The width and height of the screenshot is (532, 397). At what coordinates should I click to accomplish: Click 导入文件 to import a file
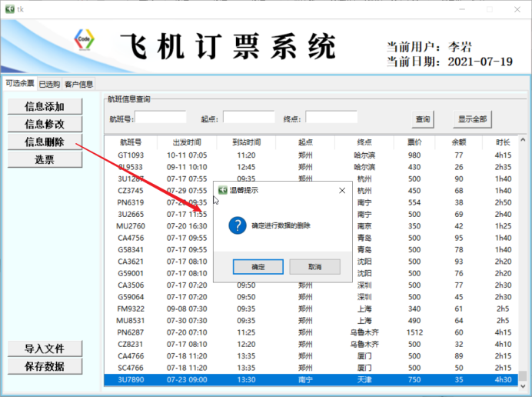[x=45, y=349]
